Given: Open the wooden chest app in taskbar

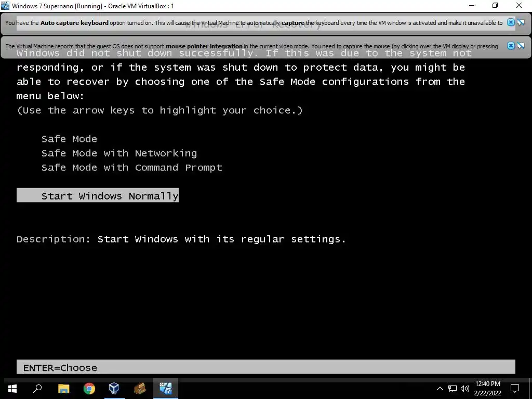Looking at the screenshot, I should click(140, 389).
